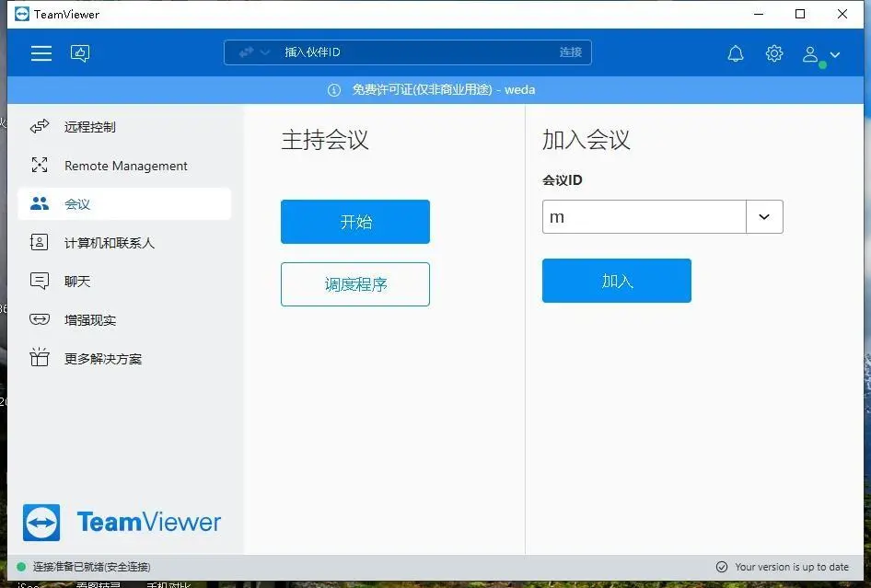Click 加入 to join the meeting
The width and height of the screenshot is (871, 588).
pos(616,281)
